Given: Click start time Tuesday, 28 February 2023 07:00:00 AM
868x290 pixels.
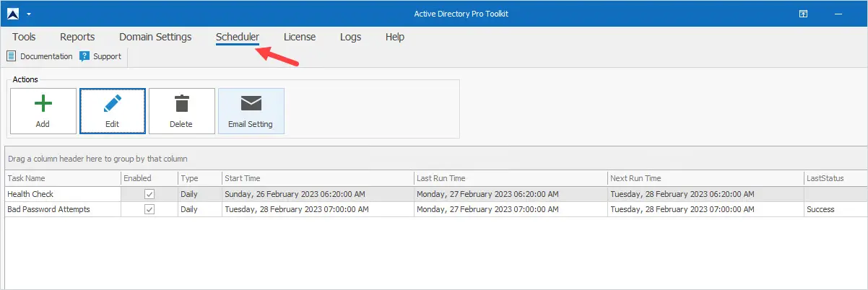Looking at the screenshot, I should pos(297,209).
